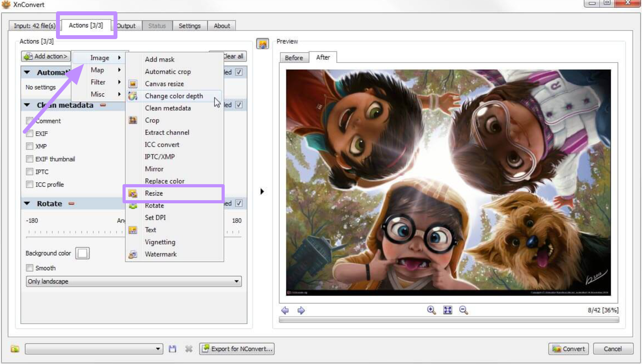Switch to the Input: 42 file(s) tab
Viewport: 642px width, 364px height.
click(34, 26)
